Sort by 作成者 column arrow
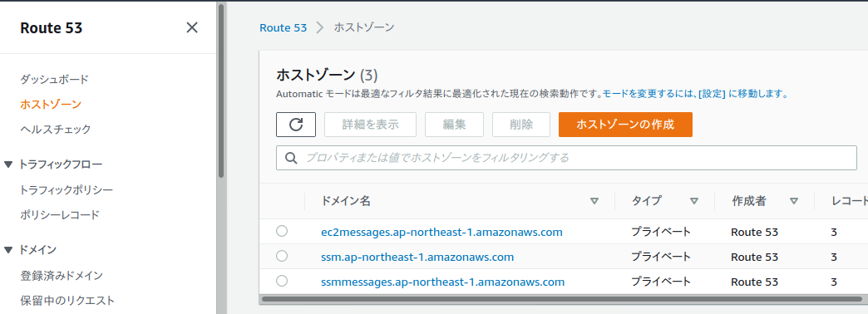 pyautogui.click(x=794, y=201)
